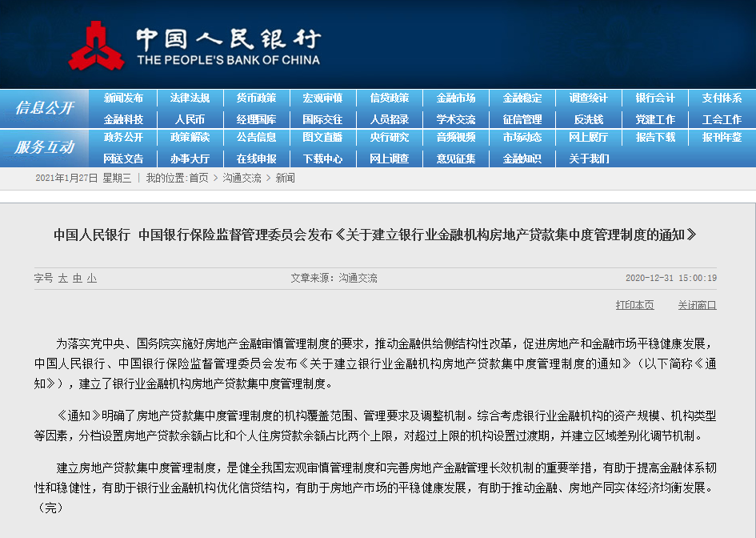Open 公告信息 navigation item
The image size is (756, 538).
point(257,138)
